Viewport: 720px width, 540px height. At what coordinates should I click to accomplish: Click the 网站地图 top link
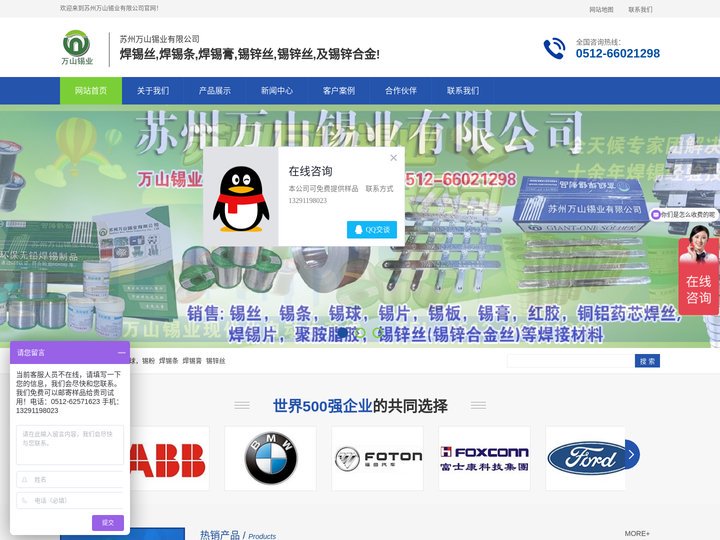point(602,9)
